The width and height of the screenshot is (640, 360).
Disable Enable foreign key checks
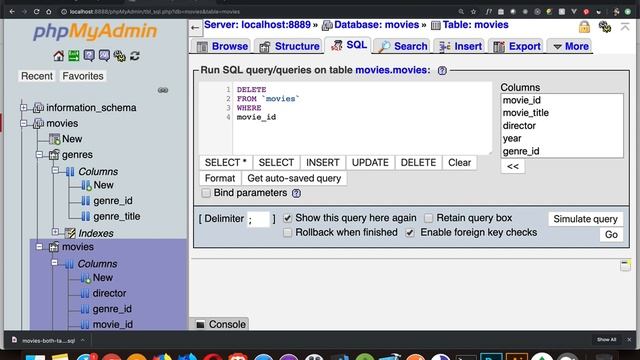410,233
